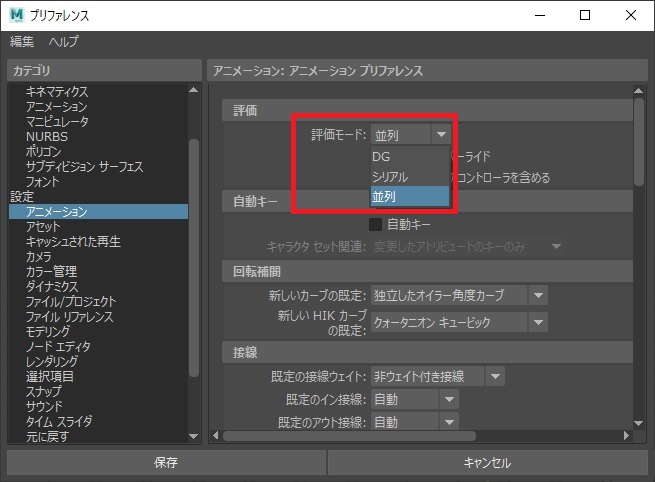Select サブディビジョン サーフェス category
The height and width of the screenshot is (482, 655).
(84, 167)
